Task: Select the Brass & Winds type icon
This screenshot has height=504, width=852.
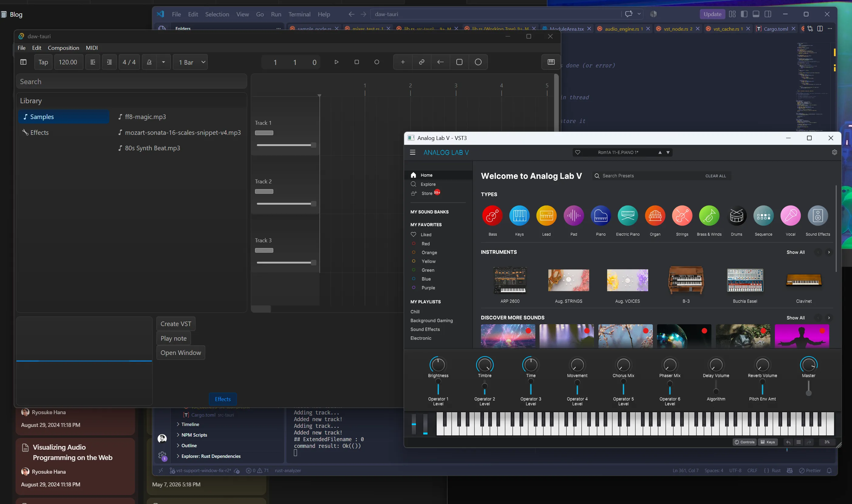Action: [709, 216]
